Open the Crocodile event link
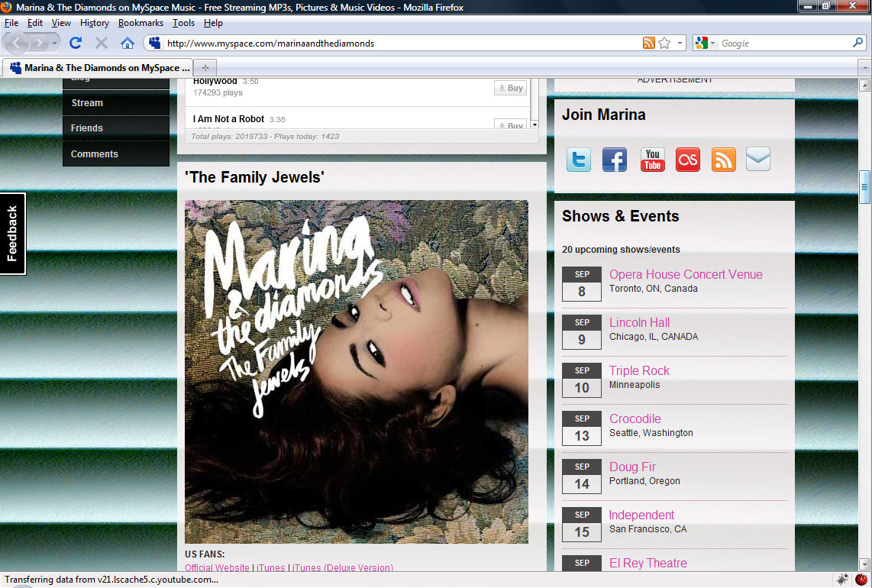The width and height of the screenshot is (872, 588). (635, 419)
